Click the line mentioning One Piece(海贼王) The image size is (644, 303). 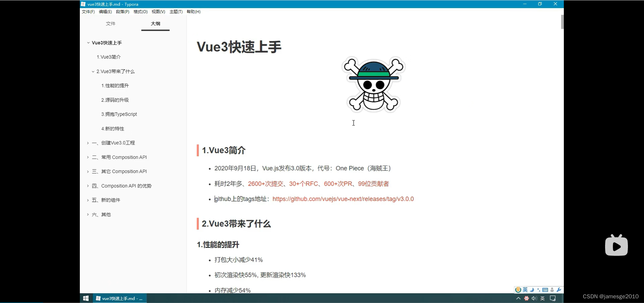(x=303, y=168)
